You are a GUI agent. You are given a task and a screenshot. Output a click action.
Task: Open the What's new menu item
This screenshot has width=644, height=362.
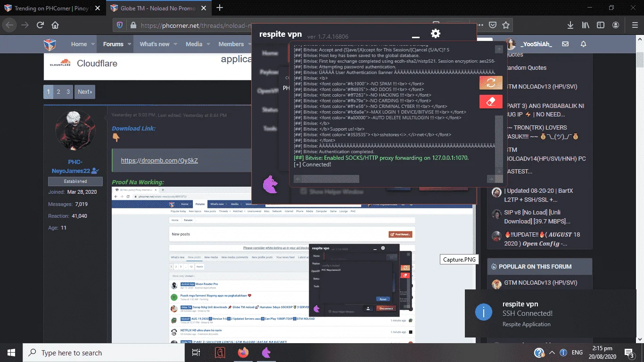point(155,44)
